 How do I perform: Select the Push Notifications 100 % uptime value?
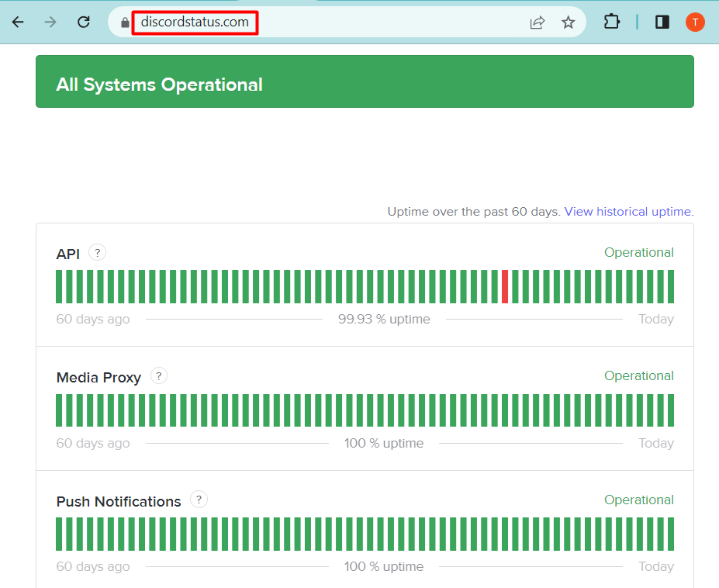pyautogui.click(x=384, y=566)
